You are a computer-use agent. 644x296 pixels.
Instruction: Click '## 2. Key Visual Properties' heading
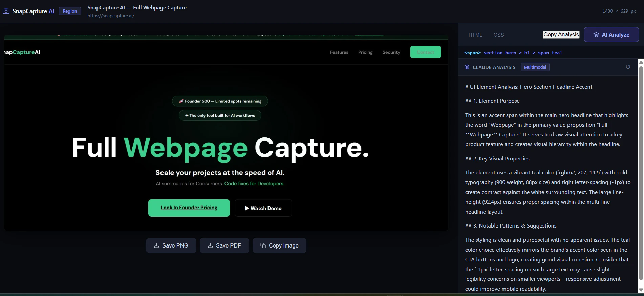click(497, 158)
